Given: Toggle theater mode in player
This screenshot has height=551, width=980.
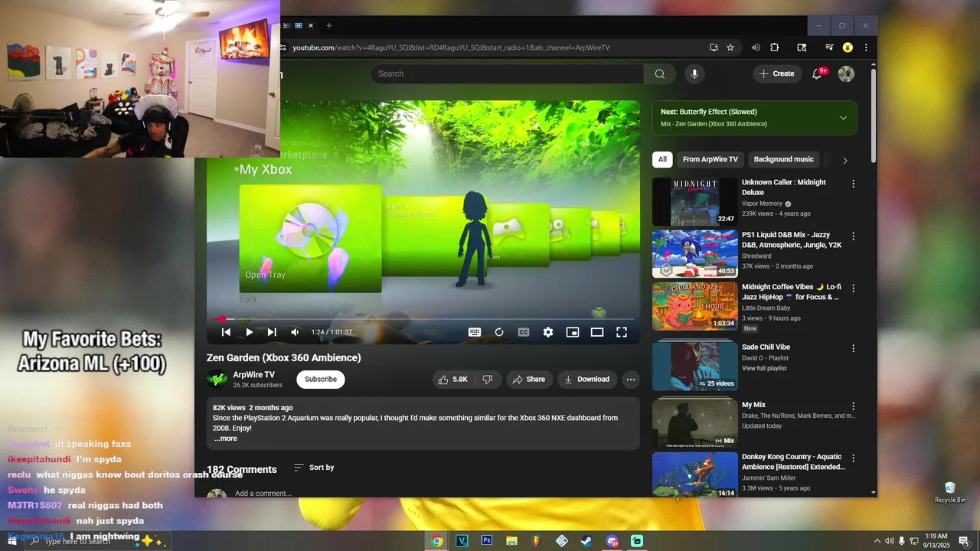Looking at the screenshot, I should click(x=597, y=332).
